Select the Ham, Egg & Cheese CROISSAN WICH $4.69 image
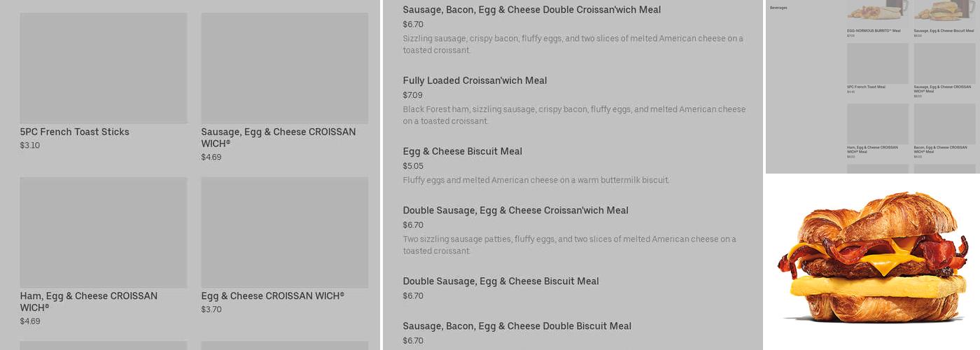The width and height of the screenshot is (980, 350). pyautogui.click(x=104, y=232)
